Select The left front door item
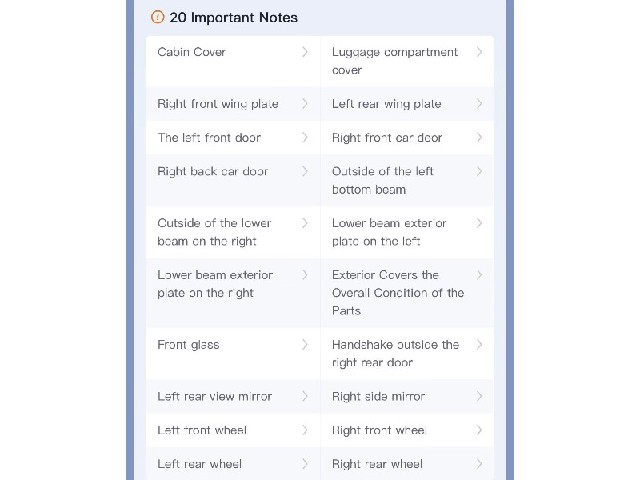640x480 pixels. 233,138
